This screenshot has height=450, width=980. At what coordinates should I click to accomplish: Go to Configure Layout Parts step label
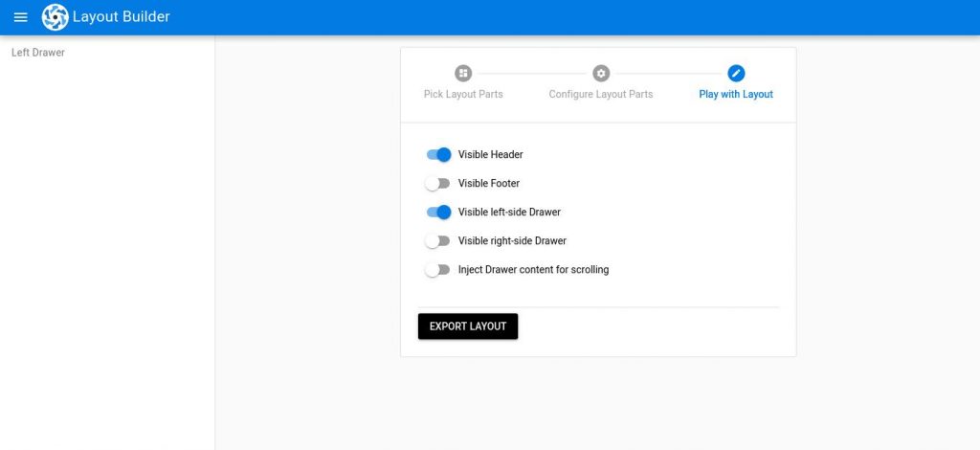[x=601, y=95]
